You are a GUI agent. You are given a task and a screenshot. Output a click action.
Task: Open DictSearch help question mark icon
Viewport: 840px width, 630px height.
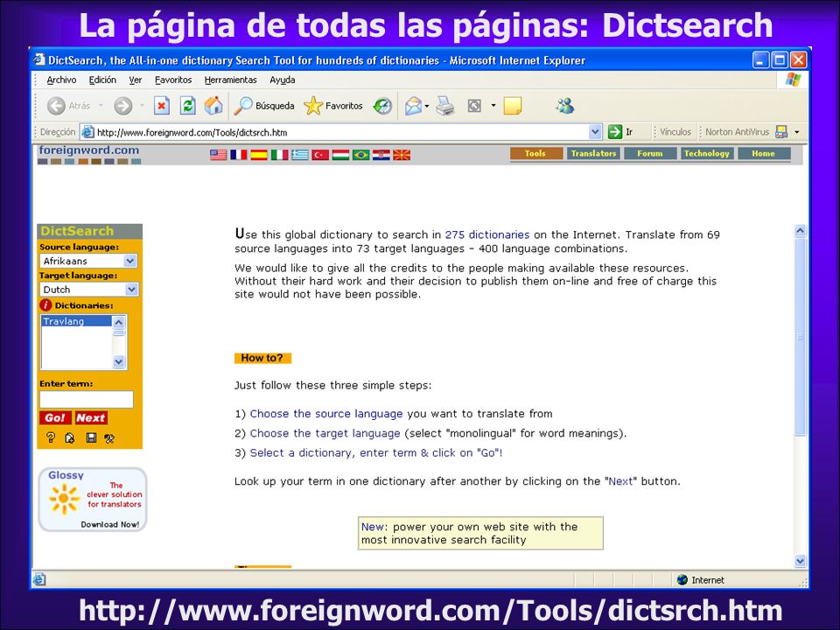tap(51, 438)
